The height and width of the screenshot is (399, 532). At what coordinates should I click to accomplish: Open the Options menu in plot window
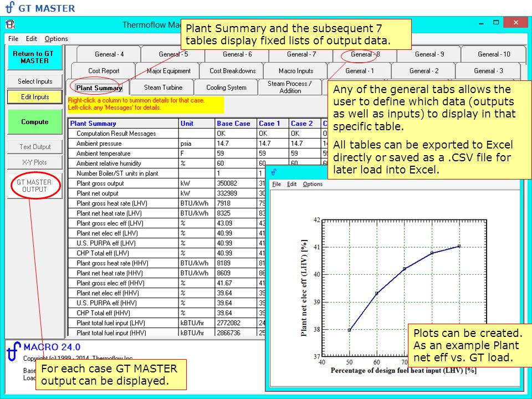313,184
